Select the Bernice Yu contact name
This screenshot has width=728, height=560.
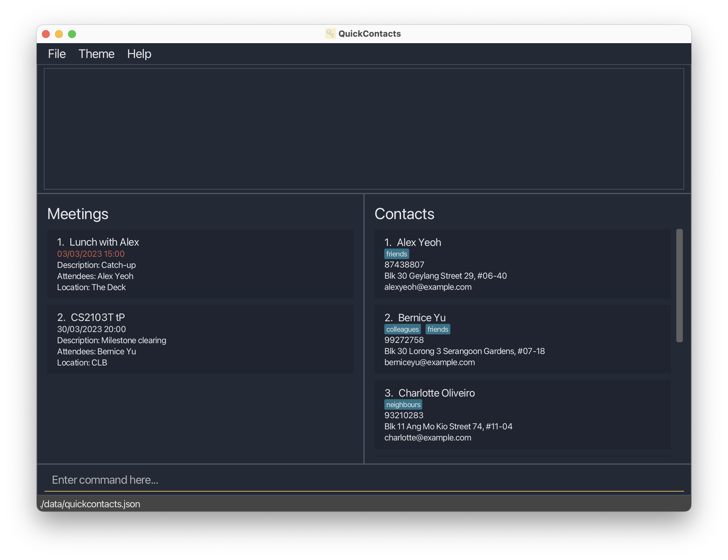point(422,318)
